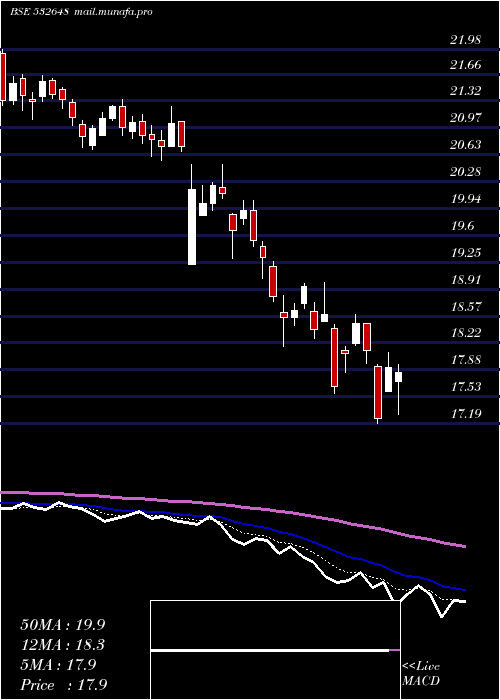Click the 20.63 price axis label

pos(466,145)
